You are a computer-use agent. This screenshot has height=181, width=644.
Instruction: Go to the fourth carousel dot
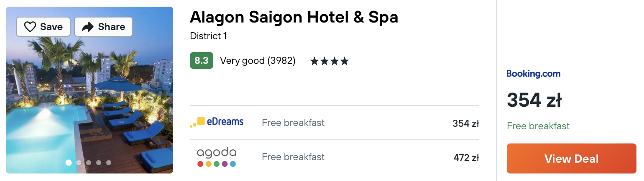(99, 163)
